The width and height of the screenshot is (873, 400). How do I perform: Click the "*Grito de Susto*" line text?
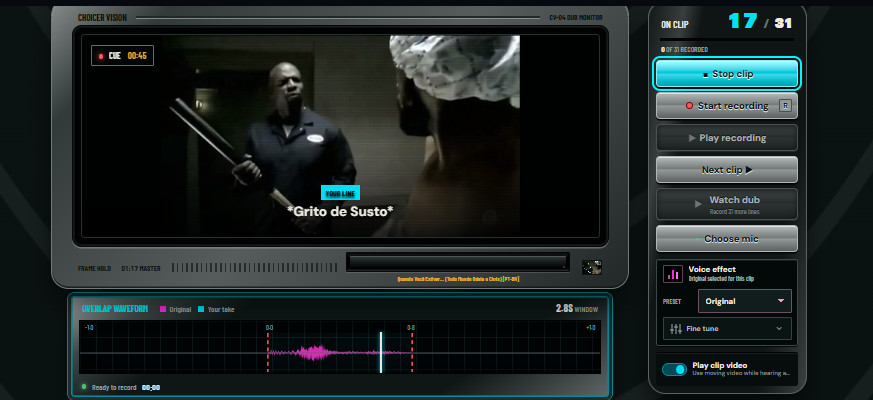click(340, 211)
